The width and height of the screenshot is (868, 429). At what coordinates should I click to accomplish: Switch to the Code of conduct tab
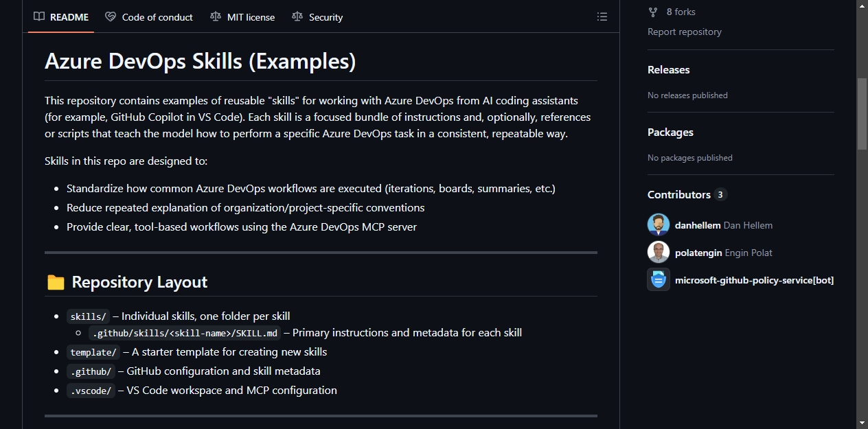149,17
